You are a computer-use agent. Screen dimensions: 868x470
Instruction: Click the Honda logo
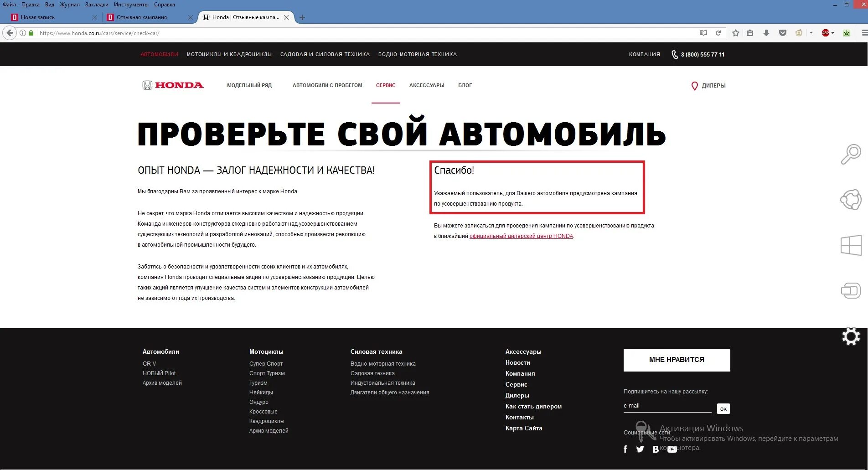point(173,85)
